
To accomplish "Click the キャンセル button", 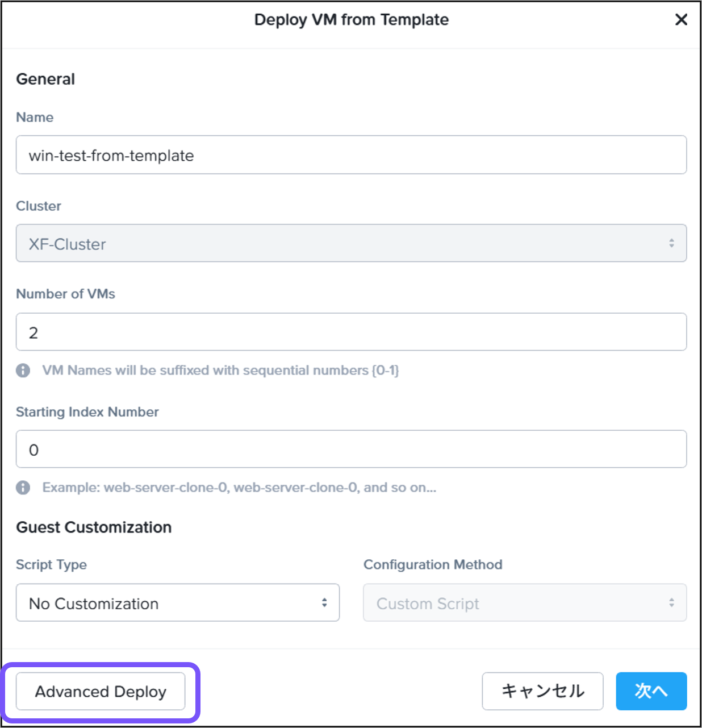I will [542, 692].
